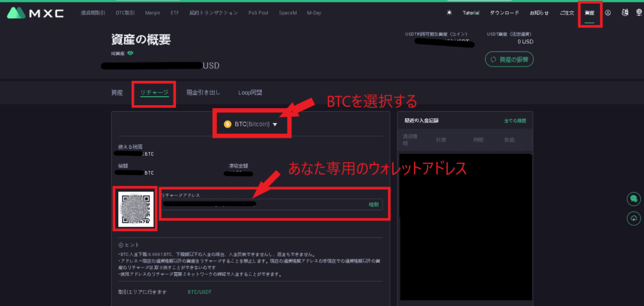Click the 最近の入金記録 panel title
This screenshot has height=306, width=644.
tap(422, 121)
